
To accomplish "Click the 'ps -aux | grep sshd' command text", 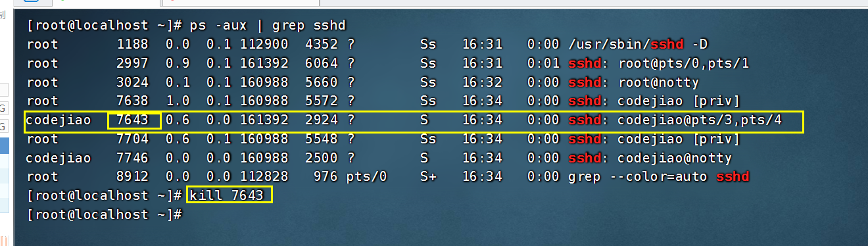I will (268, 26).
